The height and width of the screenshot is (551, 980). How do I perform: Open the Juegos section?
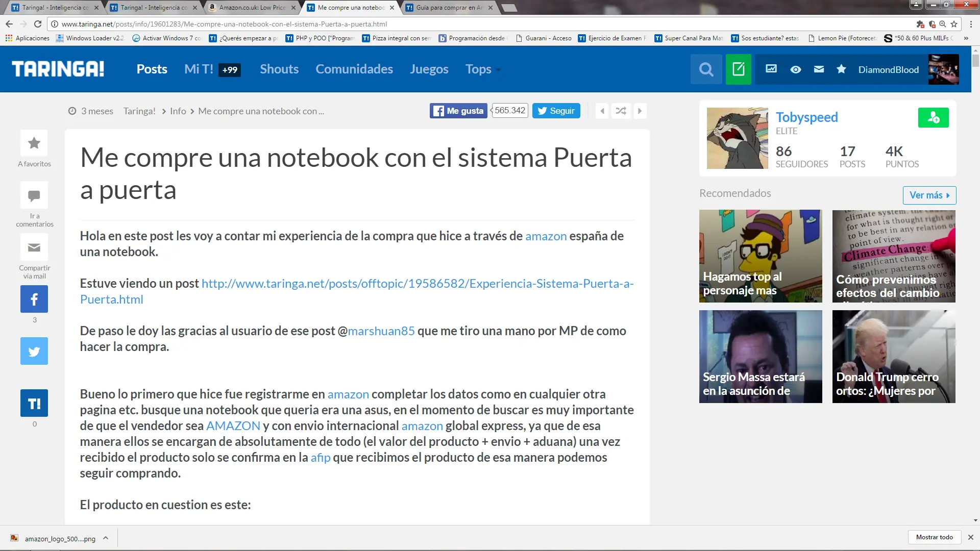[x=429, y=69]
